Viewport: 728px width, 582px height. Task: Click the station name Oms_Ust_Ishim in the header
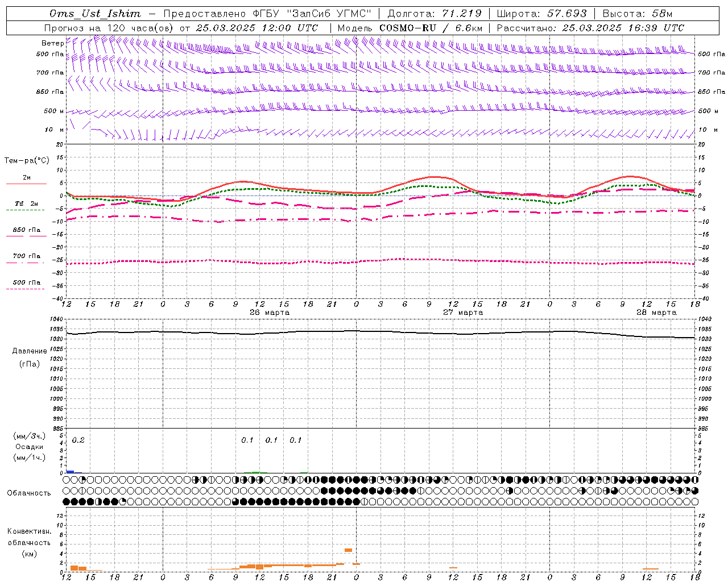coord(95,14)
